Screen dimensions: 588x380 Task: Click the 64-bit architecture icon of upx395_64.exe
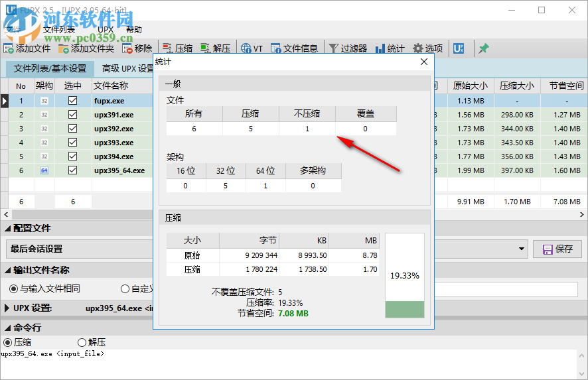click(x=44, y=170)
